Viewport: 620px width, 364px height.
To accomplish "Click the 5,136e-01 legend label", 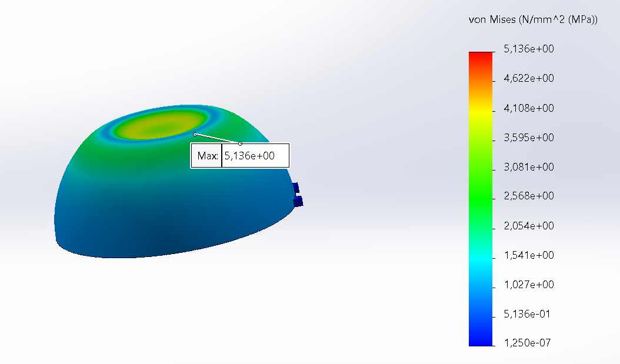I will (527, 314).
